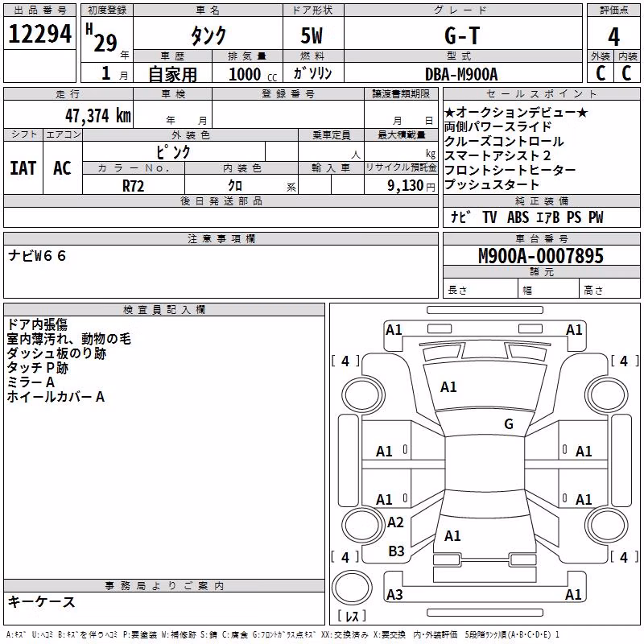Viewport: 644px width, 644px height.
Task: Select the エアB airbag equipment entry
Action: pos(548,217)
